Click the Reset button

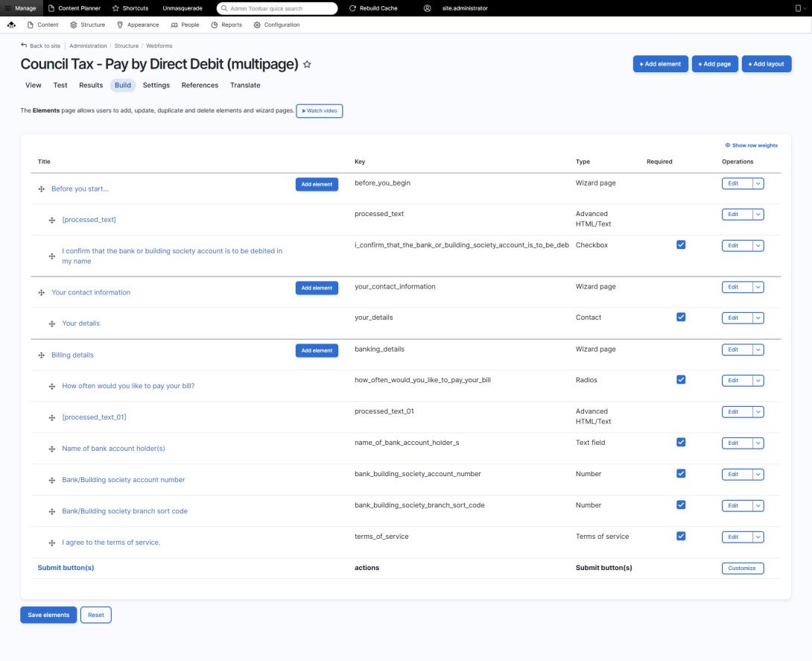[96, 616]
